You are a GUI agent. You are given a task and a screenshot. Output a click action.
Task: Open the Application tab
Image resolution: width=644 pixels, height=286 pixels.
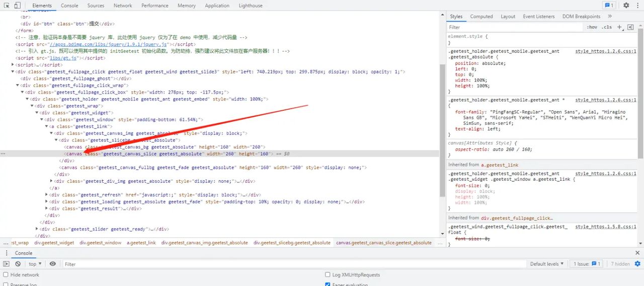tap(217, 6)
